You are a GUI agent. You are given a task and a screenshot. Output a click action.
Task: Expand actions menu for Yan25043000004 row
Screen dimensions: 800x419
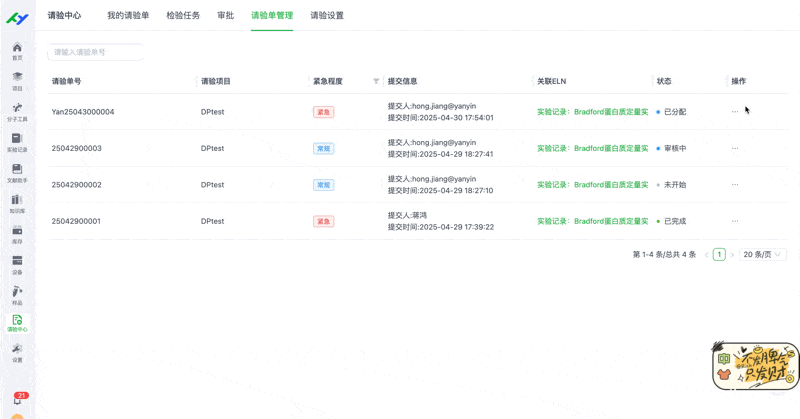(735, 112)
